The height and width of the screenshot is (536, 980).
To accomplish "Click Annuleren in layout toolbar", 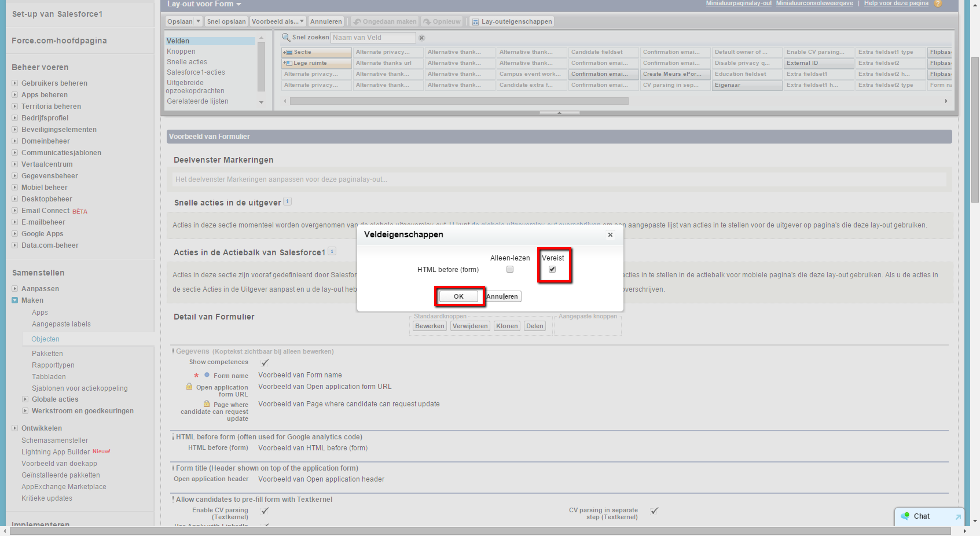I will [x=326, y=21].
